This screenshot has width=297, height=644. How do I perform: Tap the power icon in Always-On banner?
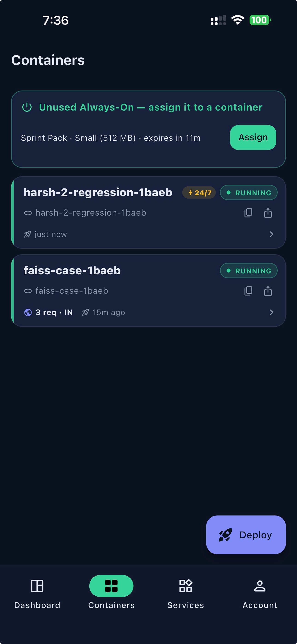[x=27, y=107]
